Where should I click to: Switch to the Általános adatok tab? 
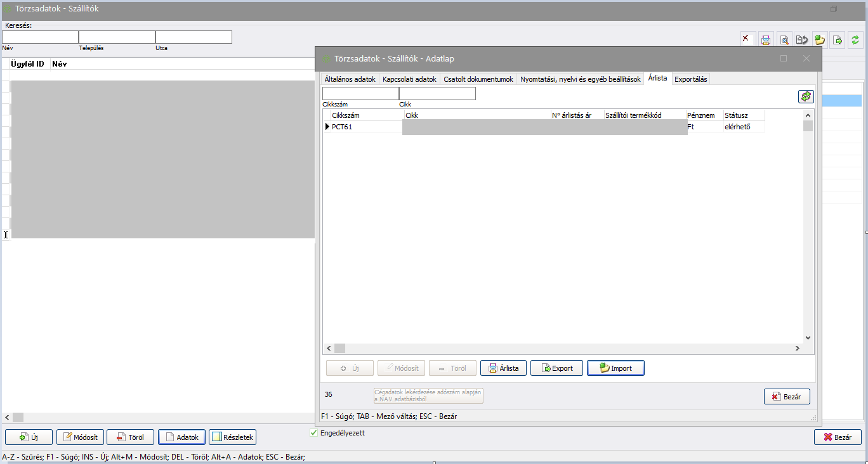350,79
